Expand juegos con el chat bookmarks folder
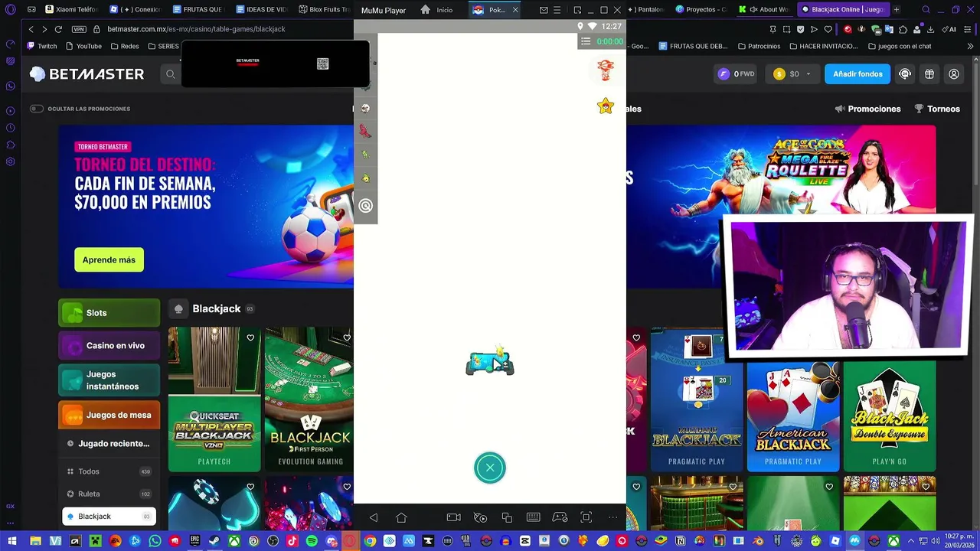The image size is (980, 551). pos(900,46)
